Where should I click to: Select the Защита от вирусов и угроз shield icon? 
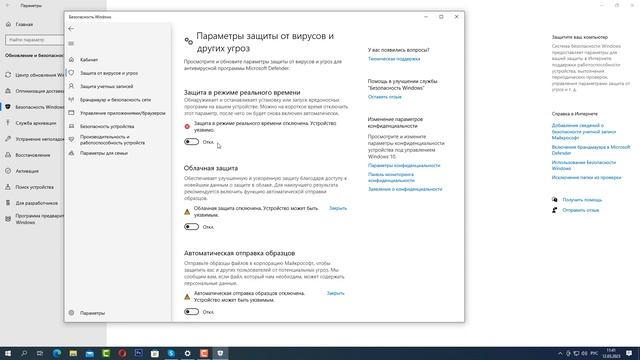[x=71, y=73]
